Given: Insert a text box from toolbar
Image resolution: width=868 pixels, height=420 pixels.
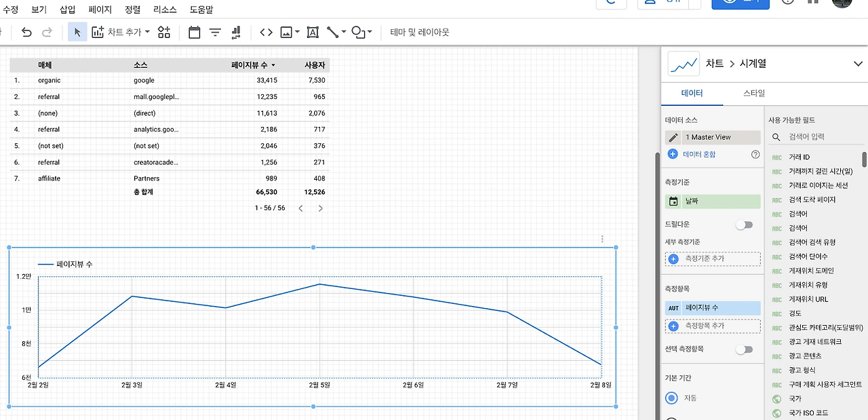Looking at the screenshot, I should (313, 32).
